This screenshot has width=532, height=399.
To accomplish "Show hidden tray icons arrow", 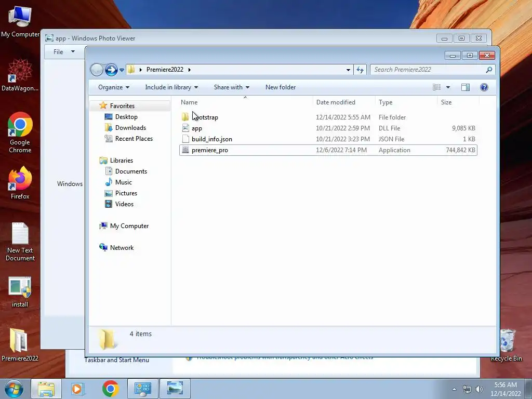I will pyautogui.click(x=454, y=389).
